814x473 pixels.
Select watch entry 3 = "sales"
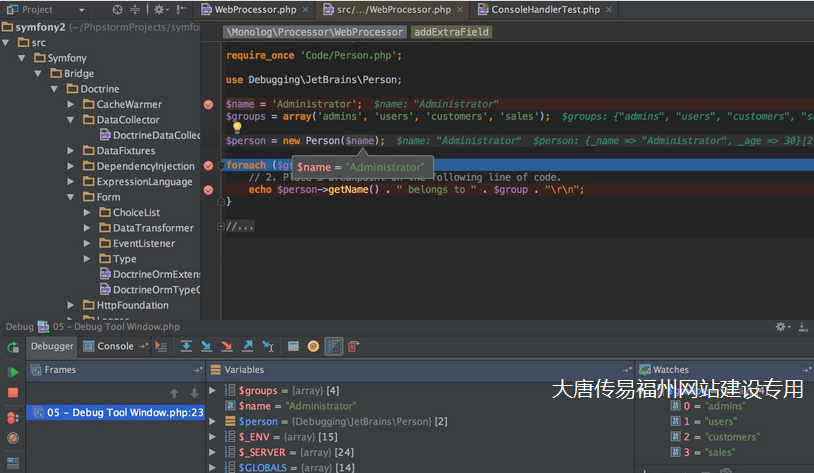pyautogui.click(x=703, y=452)
